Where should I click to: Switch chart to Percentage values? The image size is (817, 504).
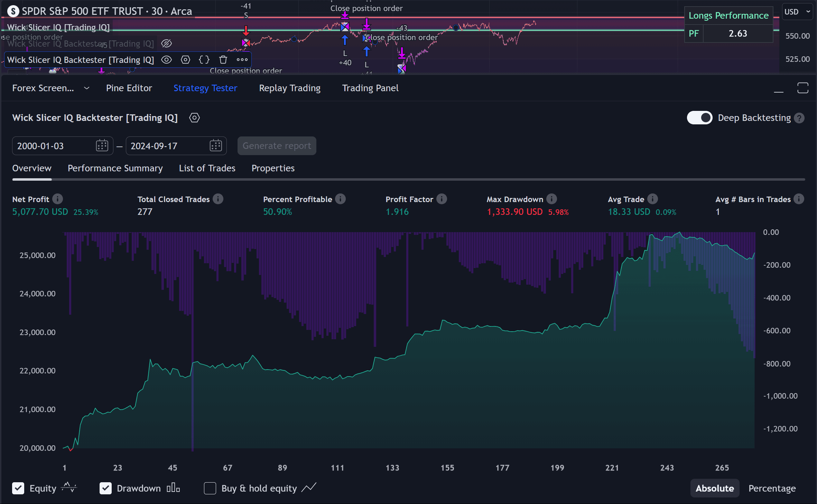tap(772, 488)
